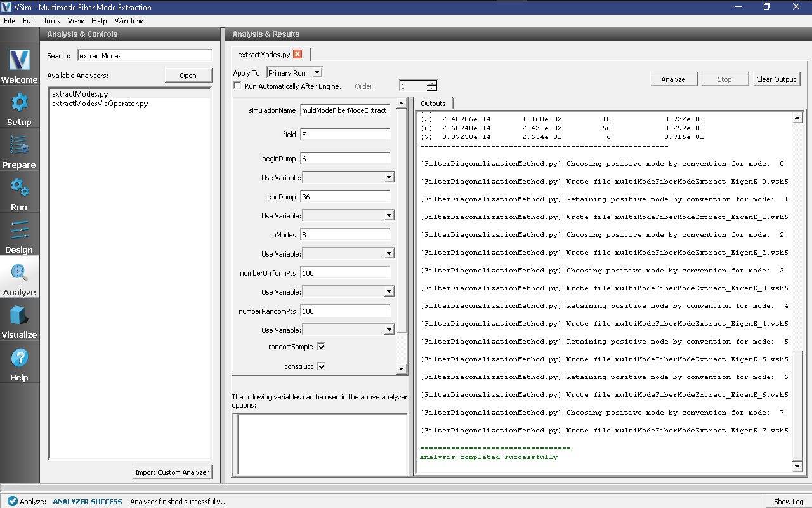Viewport: 812px width, 508px height.
Task: Open the Visualize cube icon
Action: click(x=19, y=320)
